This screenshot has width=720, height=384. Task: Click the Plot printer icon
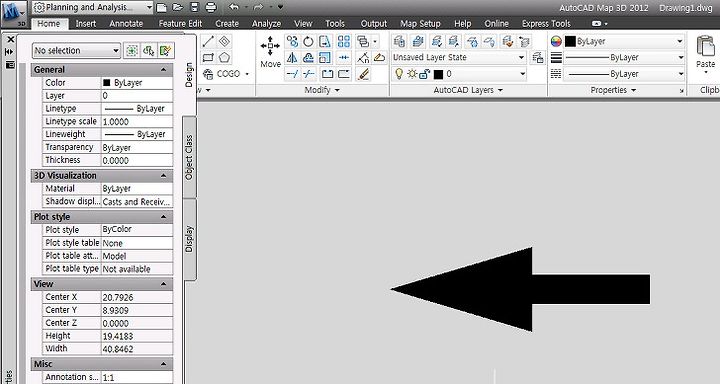tap(211, 7)
